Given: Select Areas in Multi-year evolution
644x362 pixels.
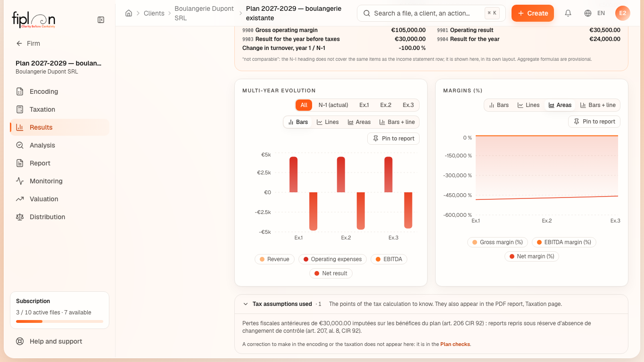Looking at the screenshot, I should 359,122.
